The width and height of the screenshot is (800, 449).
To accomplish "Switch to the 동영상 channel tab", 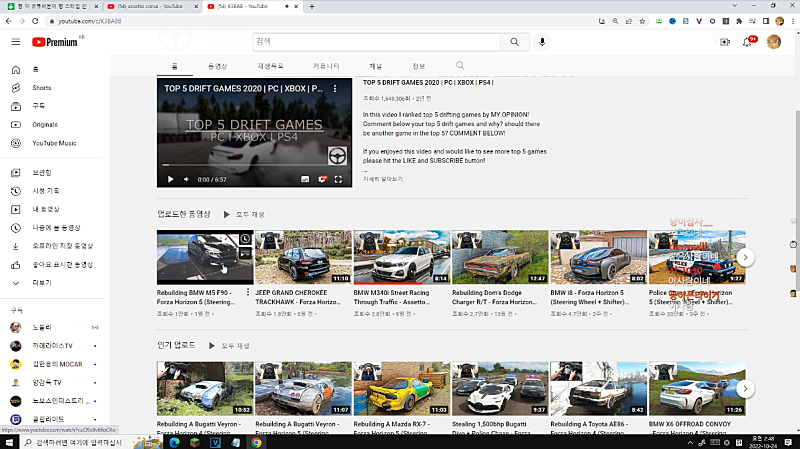I will point(217,66).
